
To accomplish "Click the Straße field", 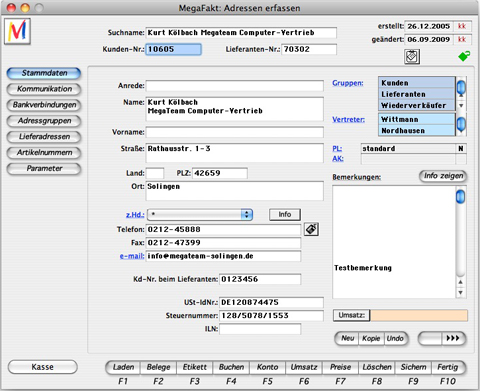I will 235,153.
